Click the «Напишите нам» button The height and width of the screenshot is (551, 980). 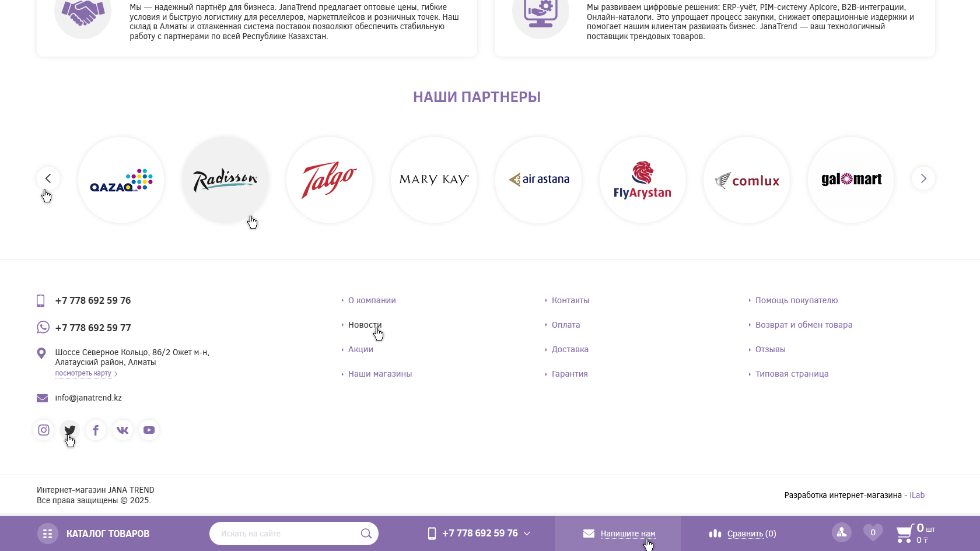click(627, 533)
